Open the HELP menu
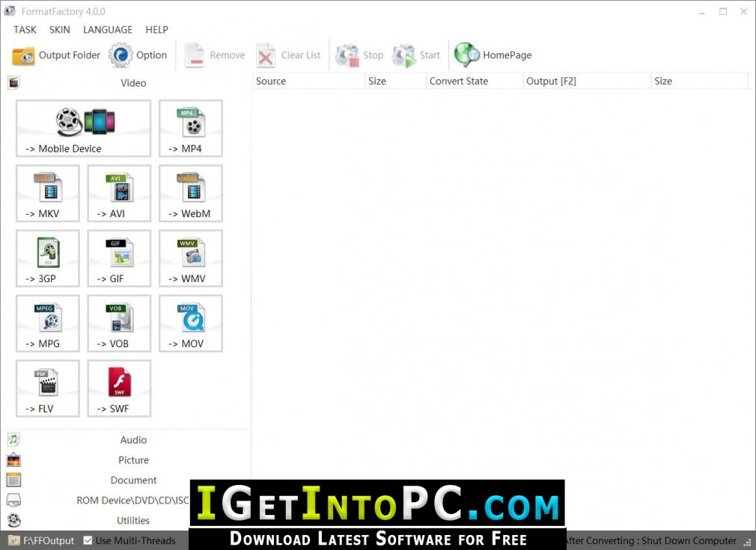Screen dimensions: 756x550 coord(157,30)
